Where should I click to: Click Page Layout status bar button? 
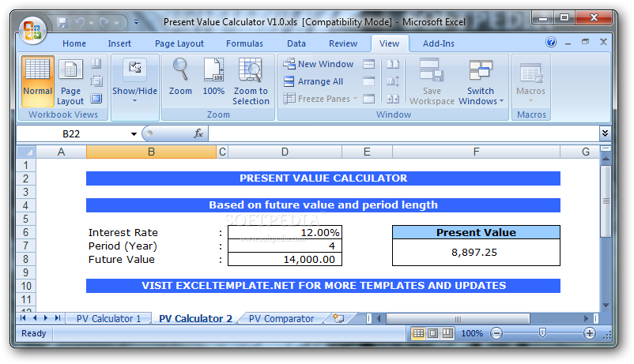[x=432, y=333]
